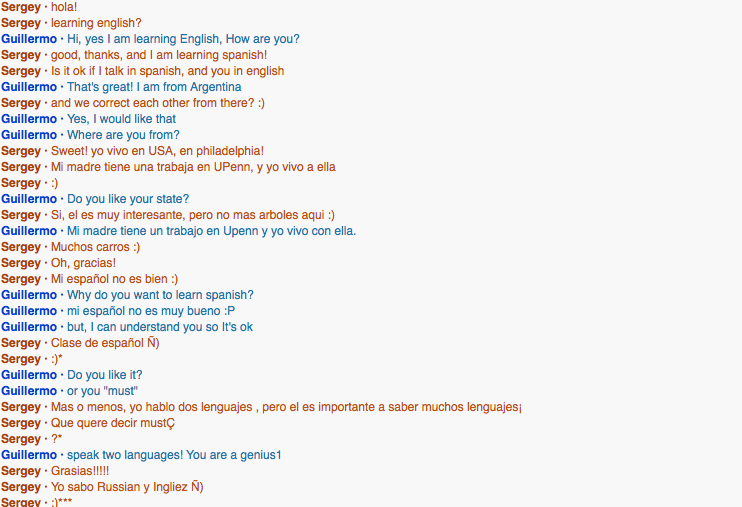Click Guillermo's name beside "Do you like it?"

29,375
